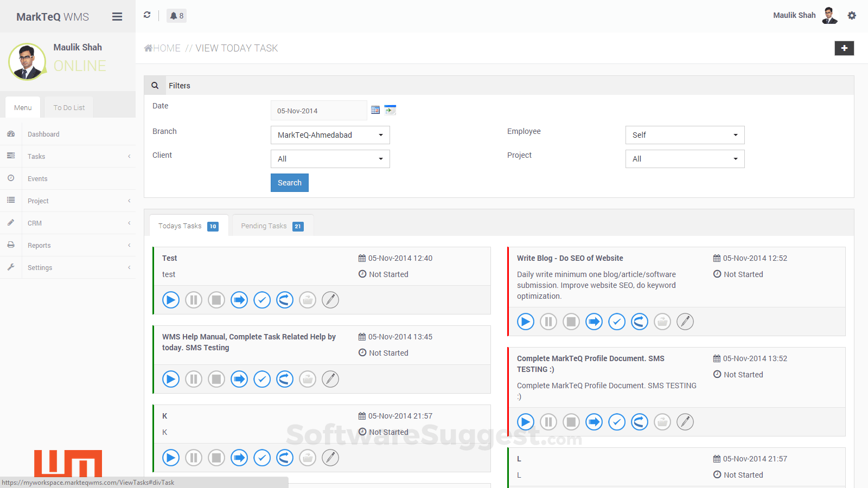Edit the 'K' task with pencil icon
Viewport: 868px width, 488px height.
330,458
